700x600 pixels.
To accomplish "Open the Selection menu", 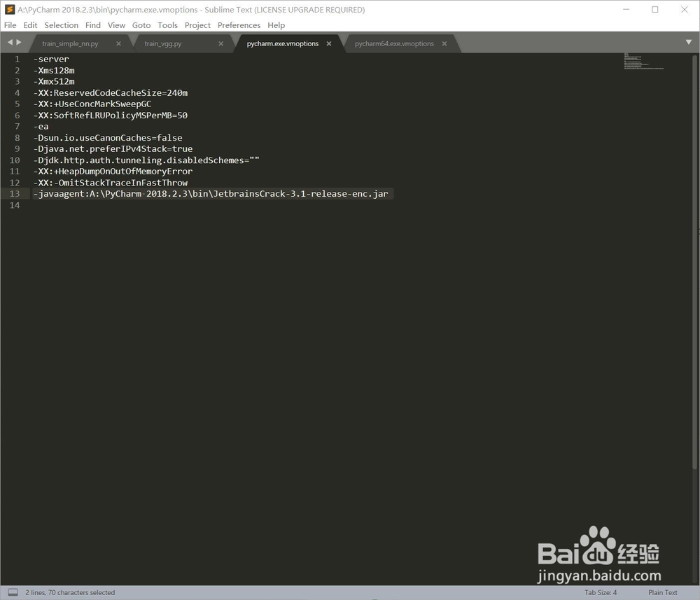I will click(x=61, y=25).
